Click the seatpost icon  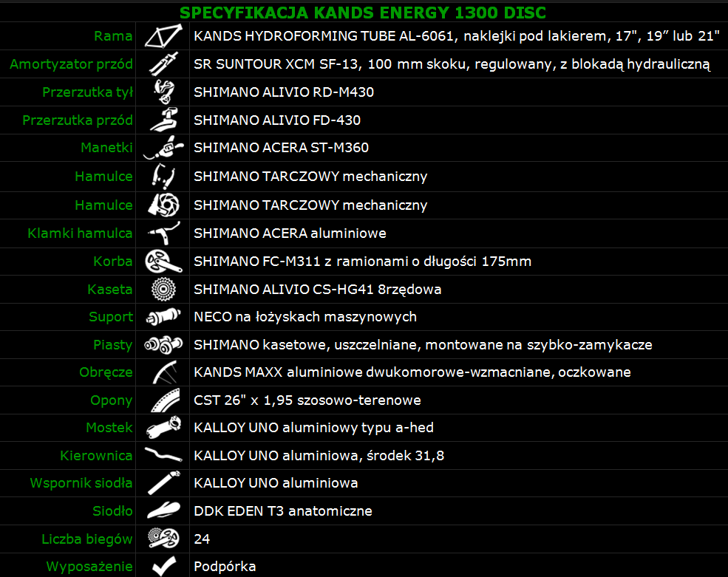pos(164,482)
